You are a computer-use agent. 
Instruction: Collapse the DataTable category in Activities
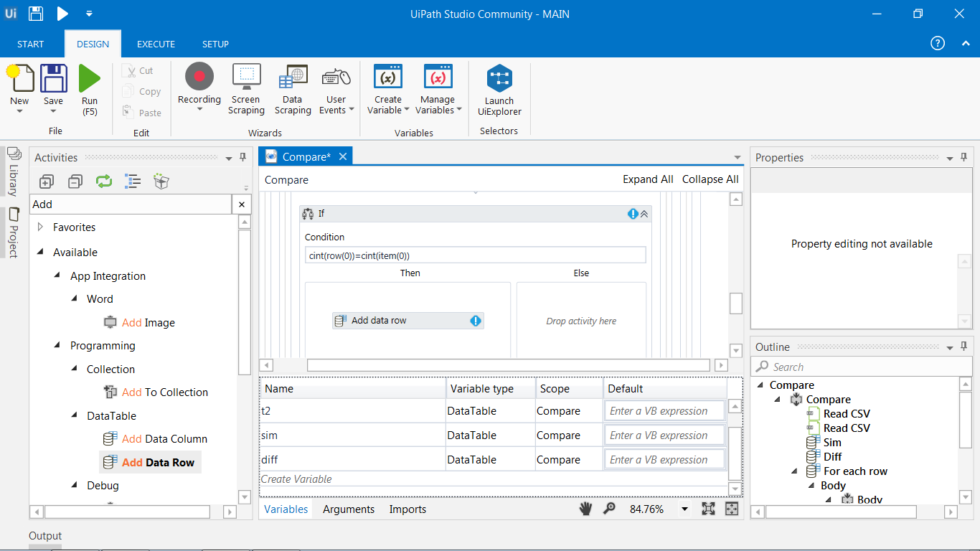[75, 415]
